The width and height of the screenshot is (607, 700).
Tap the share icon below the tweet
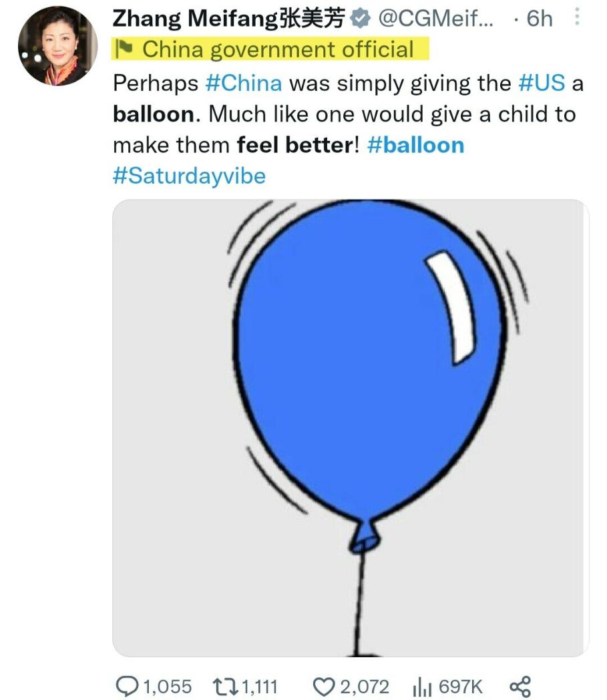point(520,687)
